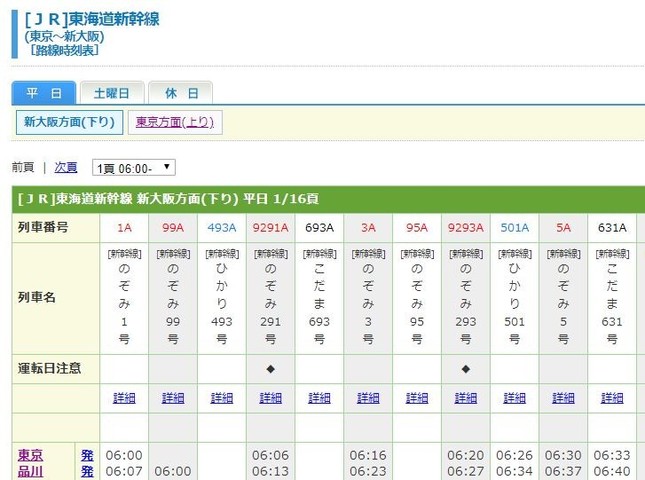Click the 発 link beside 東京

pos(87,455)
